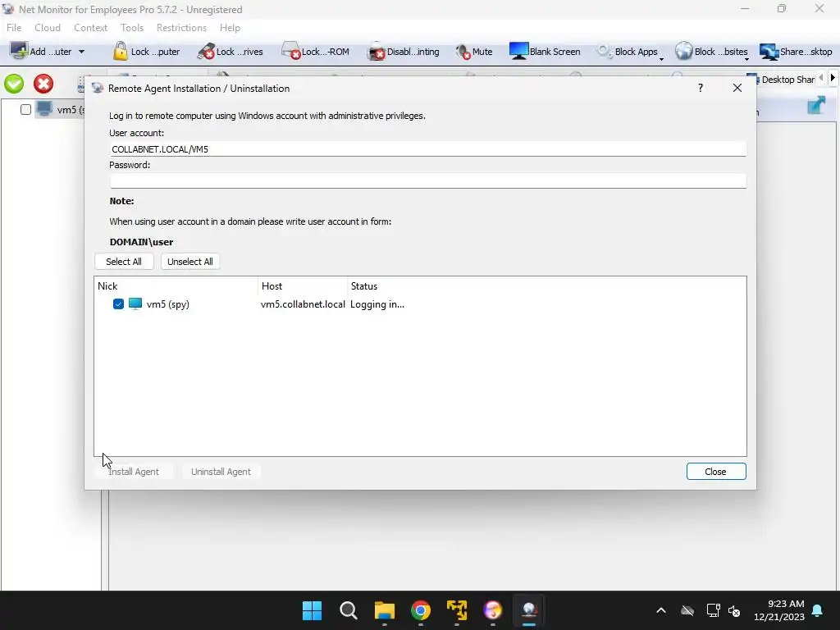This screenshot has width=840, height=630.
Task: Click the Password input field
Action: [427, 181]
